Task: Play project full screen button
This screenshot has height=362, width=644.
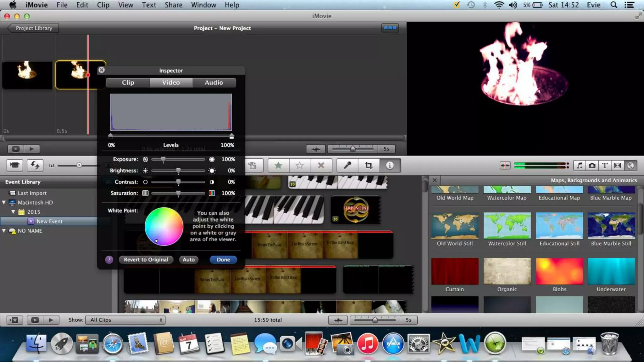Action: 16,149
